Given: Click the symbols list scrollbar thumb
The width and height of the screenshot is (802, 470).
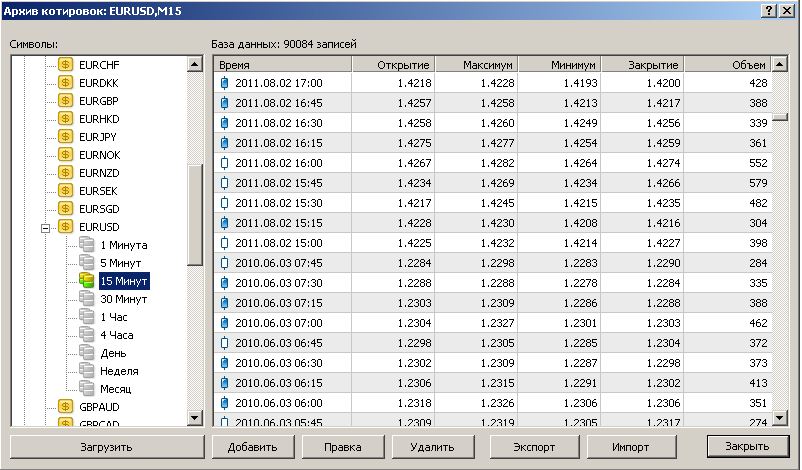Looking at the screenshot, I should [195, 215].
